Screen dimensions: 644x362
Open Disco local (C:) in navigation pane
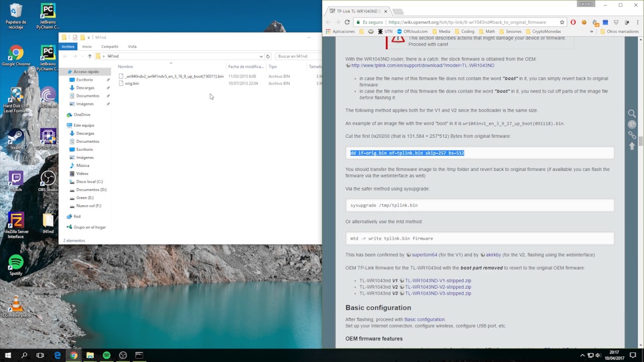(x=86, y=182)
